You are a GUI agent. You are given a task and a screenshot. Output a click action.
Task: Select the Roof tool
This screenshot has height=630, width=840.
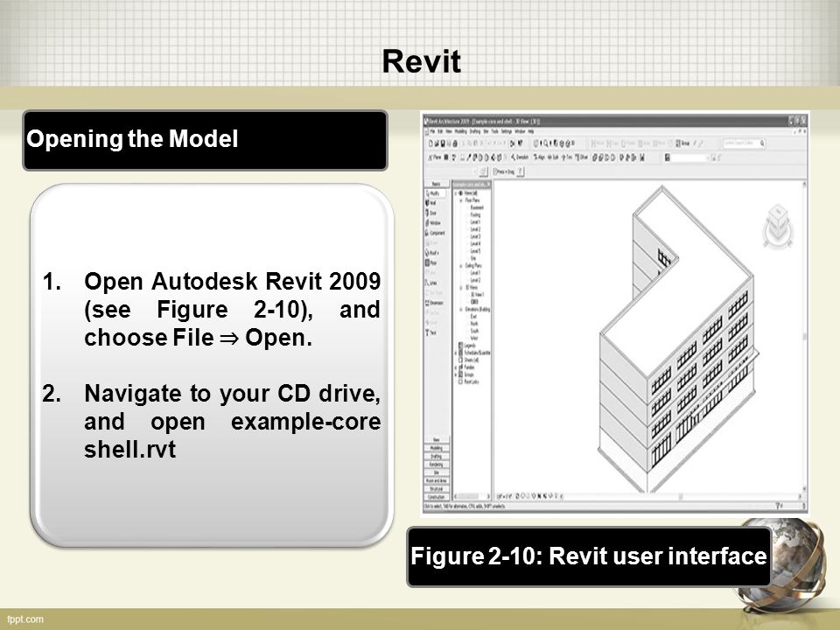pyautogui.click(x=433, y=253)
